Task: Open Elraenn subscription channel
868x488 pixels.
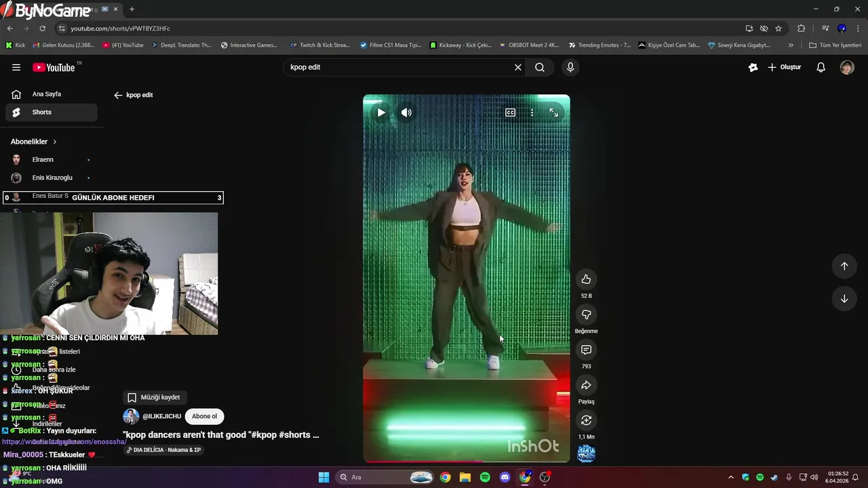Action: tap(52, 159)
